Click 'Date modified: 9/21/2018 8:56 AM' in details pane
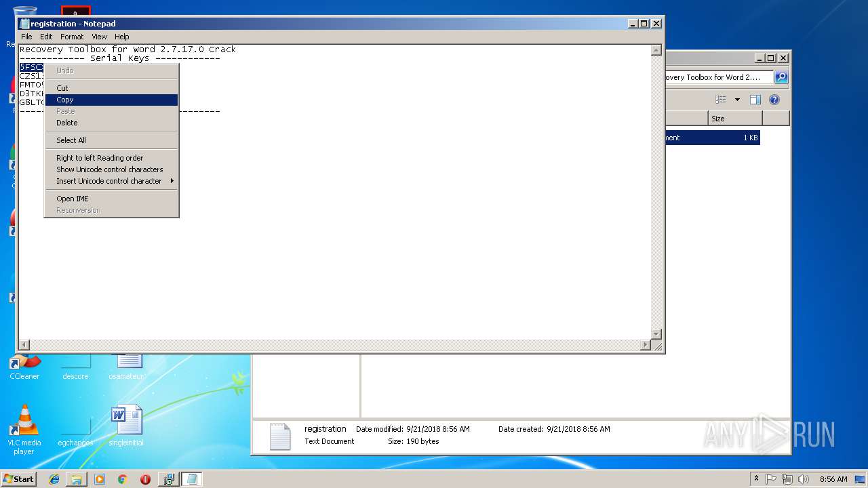This screenshot has width=868, height=488. point(412,429)
